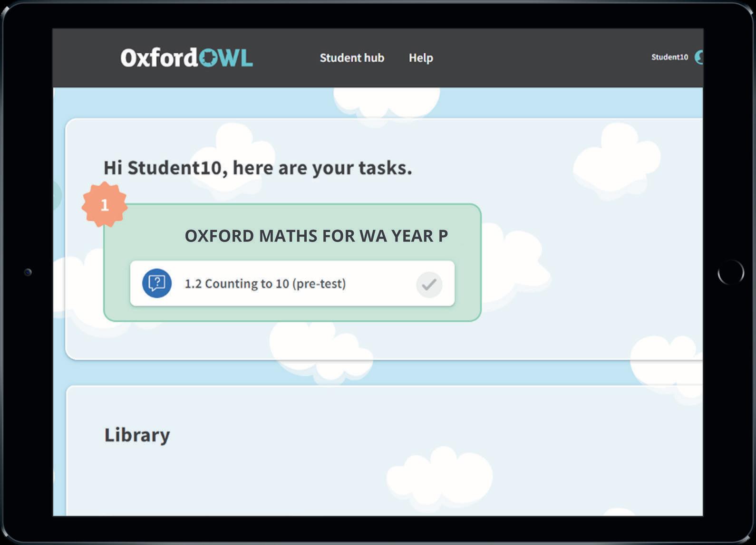Image resolution: width=756 pixels, height=545 pixels.
Task: Select the Oxford Maths for WA Year P heading
Action: [316, 236]
